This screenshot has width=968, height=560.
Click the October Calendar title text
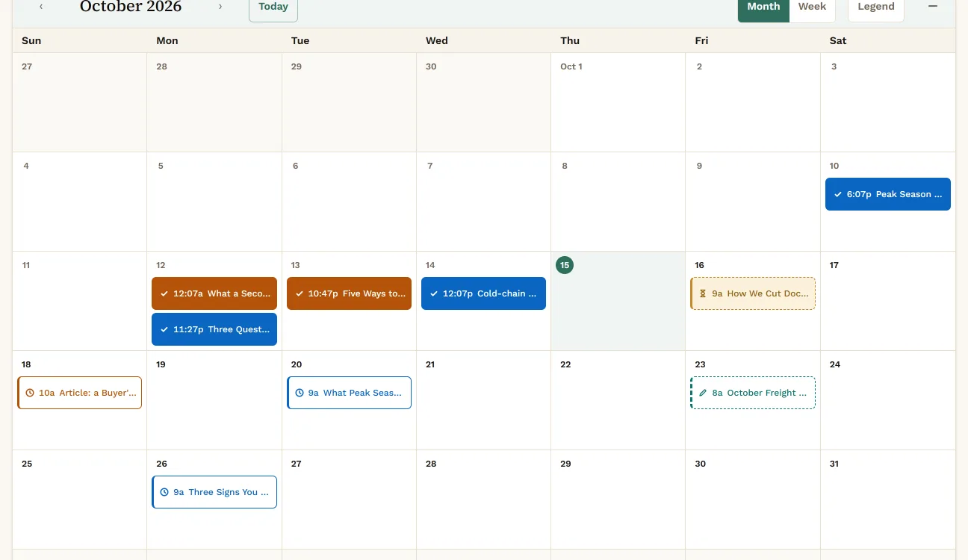pyautogui.click(x=131, y=7)
